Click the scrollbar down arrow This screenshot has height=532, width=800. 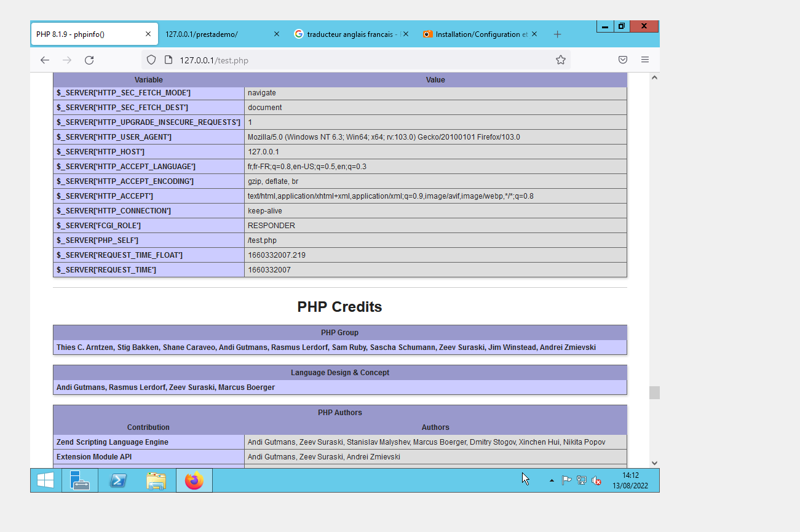tap(654, 463)
